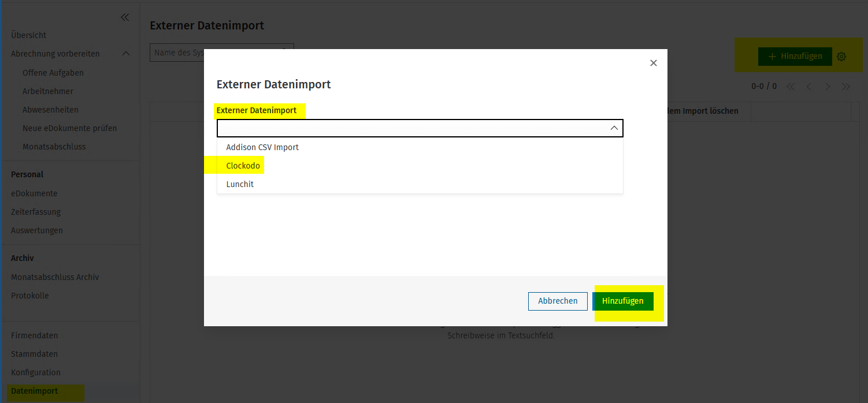Confirm with the dialog's Hinzufügen button
Viewport: 868px width, 403px height.
pyautogui.click(x=623, y=301)
